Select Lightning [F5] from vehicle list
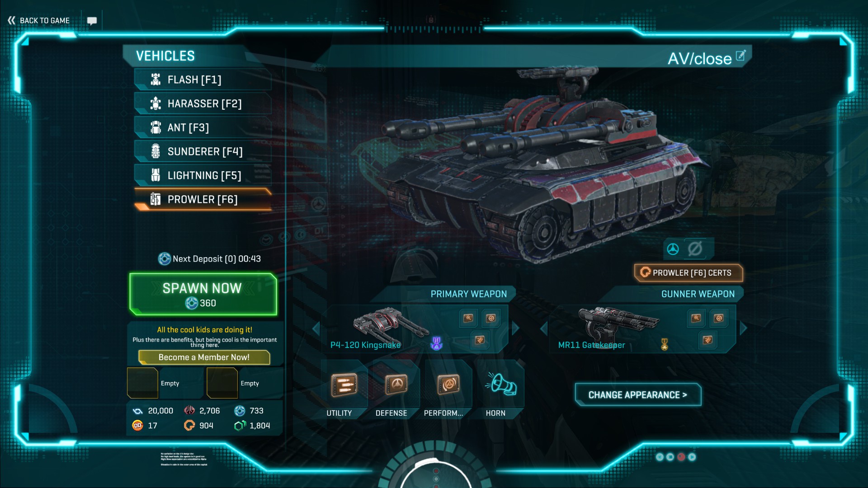The height and width of the screenshot is (488, 868). coord(203,175)
